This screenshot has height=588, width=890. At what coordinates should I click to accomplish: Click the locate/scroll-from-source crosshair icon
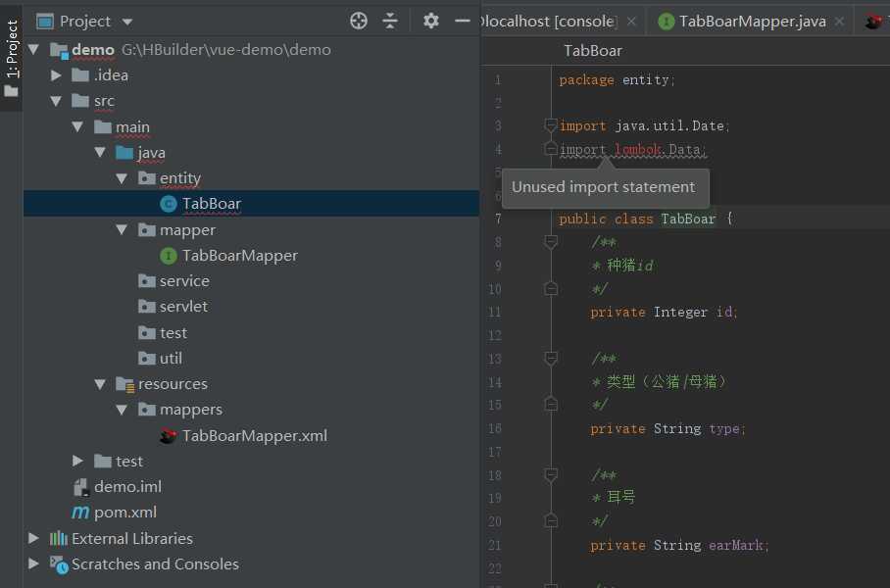[x=359, y=21]
